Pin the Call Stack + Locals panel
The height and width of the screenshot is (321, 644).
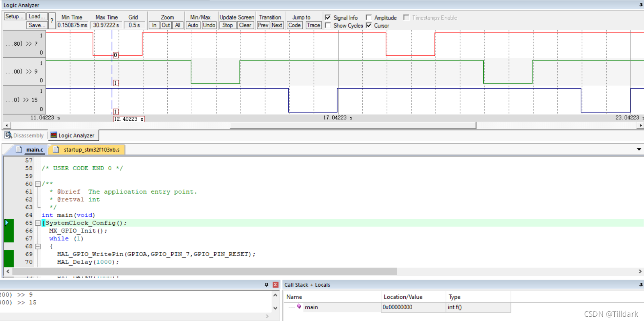coord(640,285)
